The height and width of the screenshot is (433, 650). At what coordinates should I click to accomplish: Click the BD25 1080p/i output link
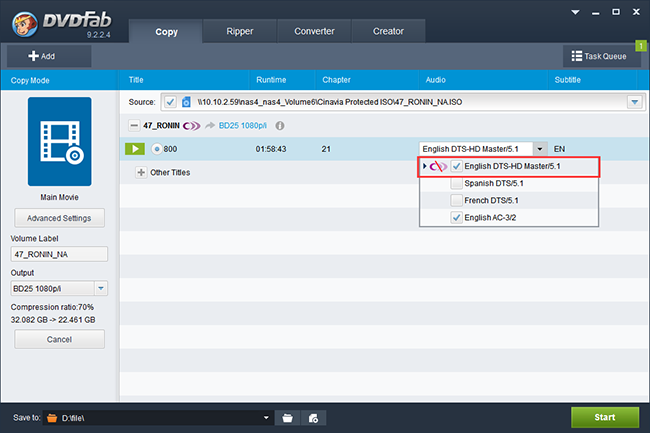click(x=243, y=126)
